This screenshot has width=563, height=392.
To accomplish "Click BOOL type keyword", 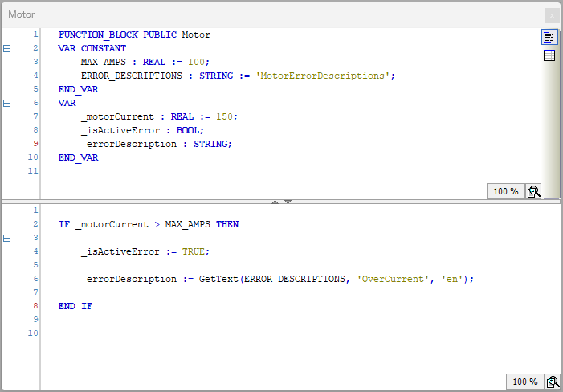I will [187, 130].
